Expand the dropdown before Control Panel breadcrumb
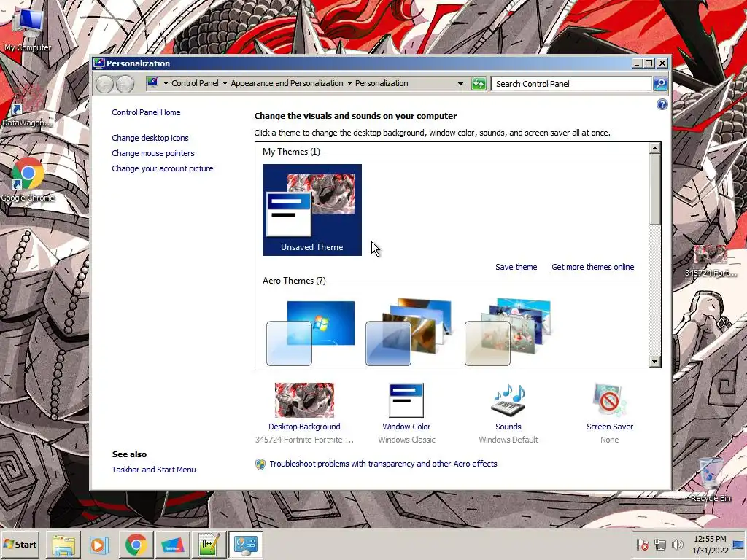 tap(166, 83)
